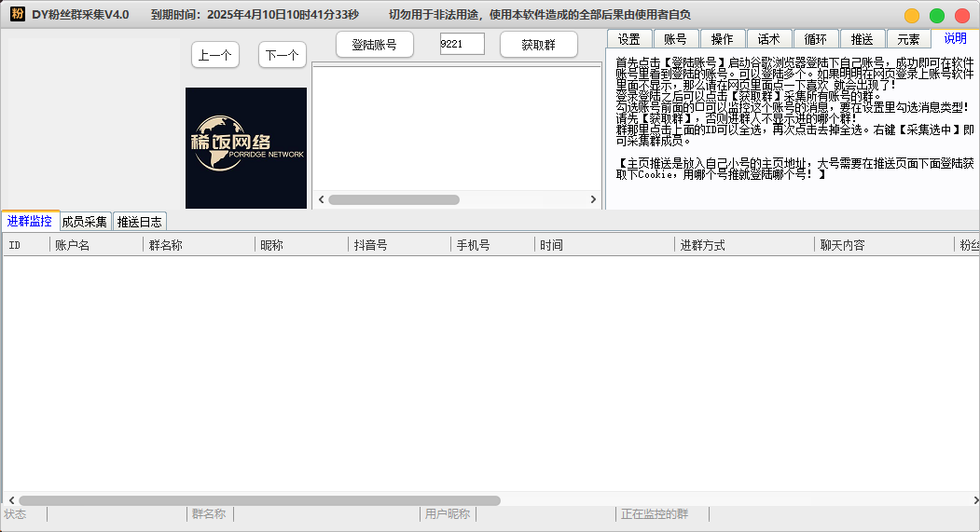
Task: Switch to the 循环 tab
Action: [815, 39]
